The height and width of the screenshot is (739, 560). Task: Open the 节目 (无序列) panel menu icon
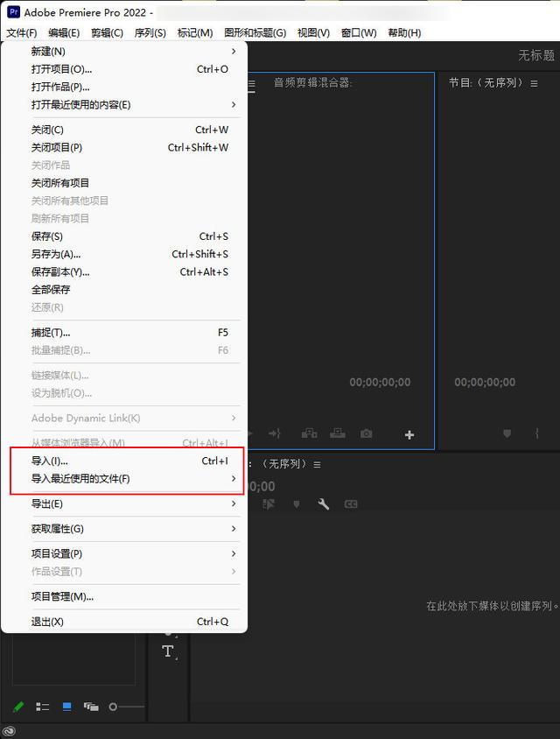click(x=534, y=83)
